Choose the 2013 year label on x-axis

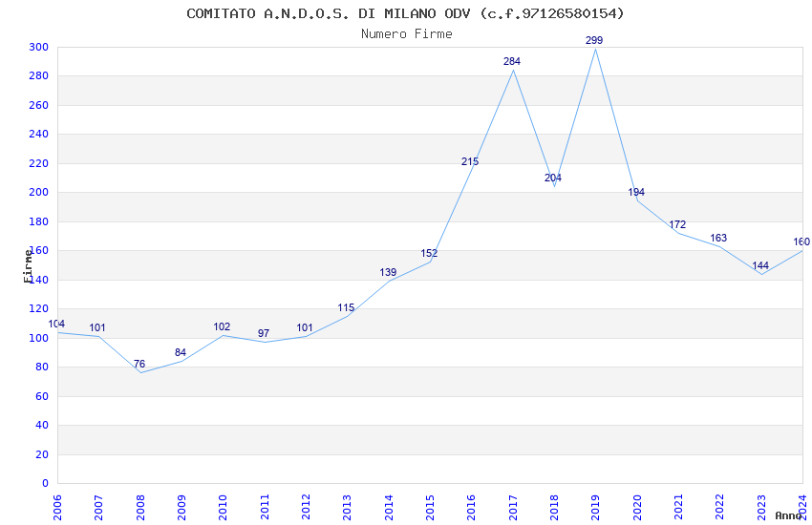pyautogui.click(x=348, y=508)
